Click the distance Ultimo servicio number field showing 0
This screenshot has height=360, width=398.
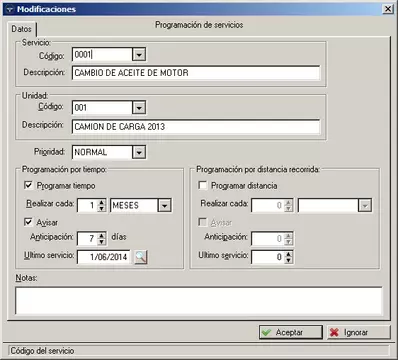[268, 257]
